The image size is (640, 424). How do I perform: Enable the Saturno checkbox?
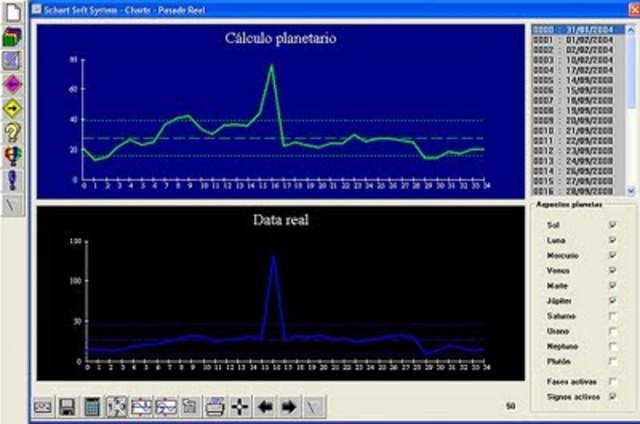[612, 316]
